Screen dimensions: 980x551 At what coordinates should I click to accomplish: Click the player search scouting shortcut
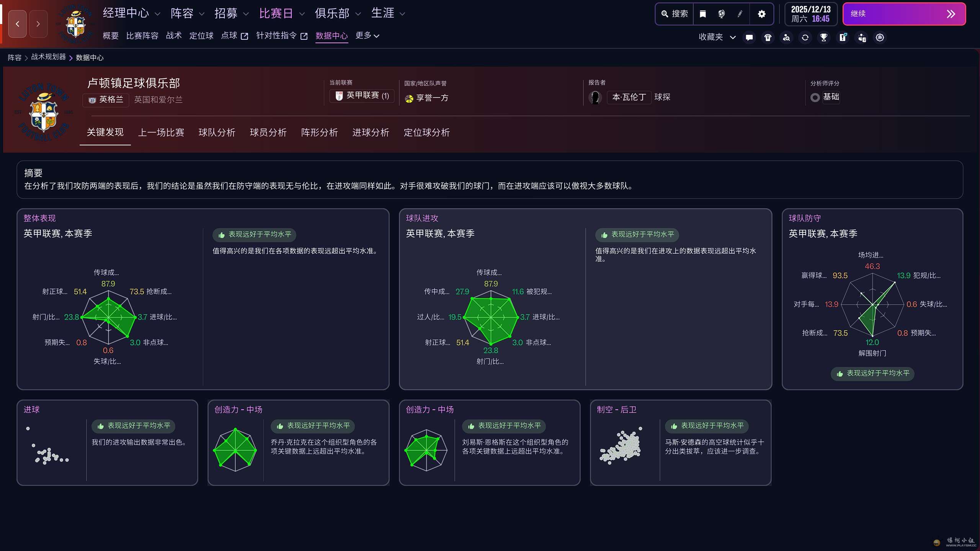[x=786, y=37]
